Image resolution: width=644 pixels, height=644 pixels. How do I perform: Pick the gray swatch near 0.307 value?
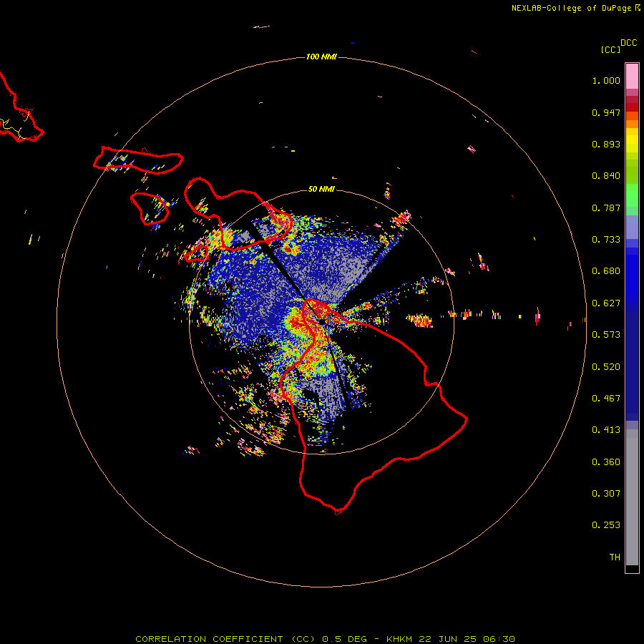pyautogui.click(x=632, y=497)
